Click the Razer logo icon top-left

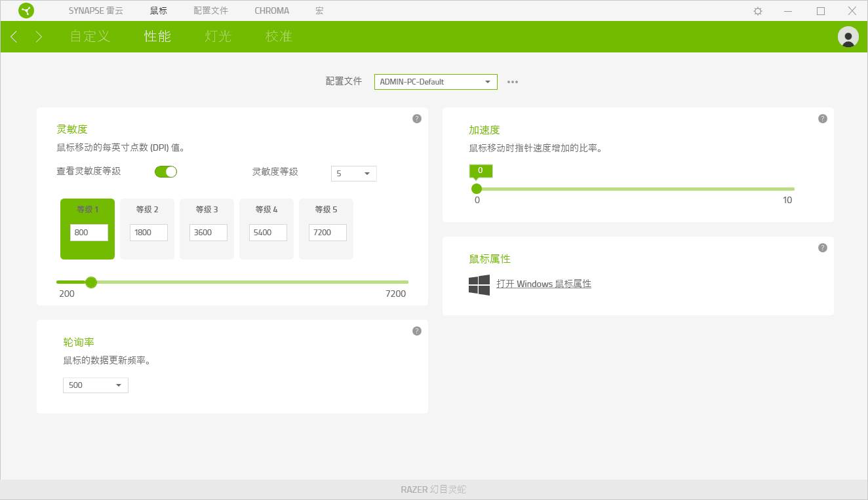pyautogui.click(x=26, y=10)
